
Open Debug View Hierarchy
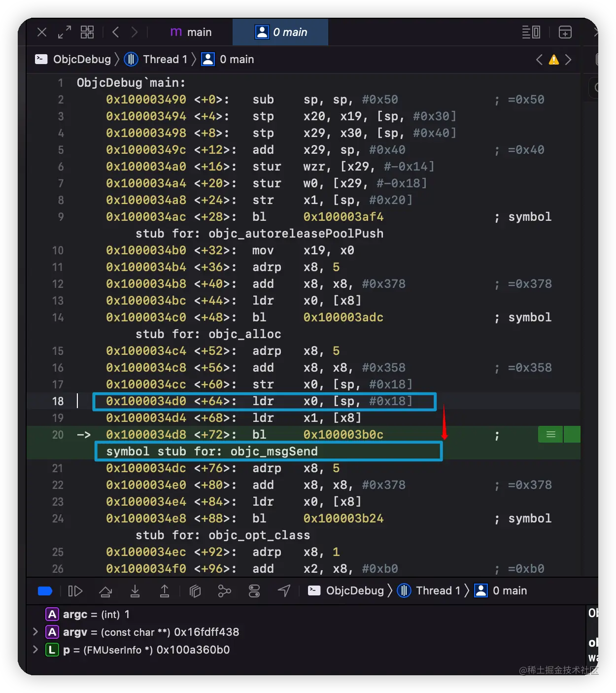(195, 591)
